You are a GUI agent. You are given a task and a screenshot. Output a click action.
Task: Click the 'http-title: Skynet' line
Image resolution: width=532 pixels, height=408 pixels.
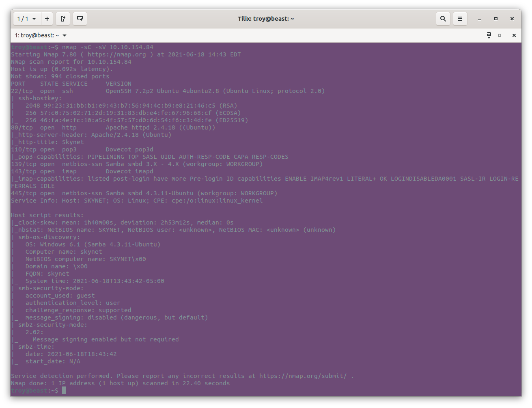click(47, 142)
